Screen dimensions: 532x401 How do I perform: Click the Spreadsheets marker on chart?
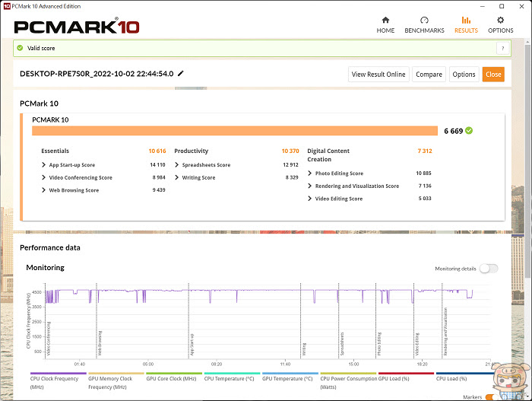click(342, 344)
